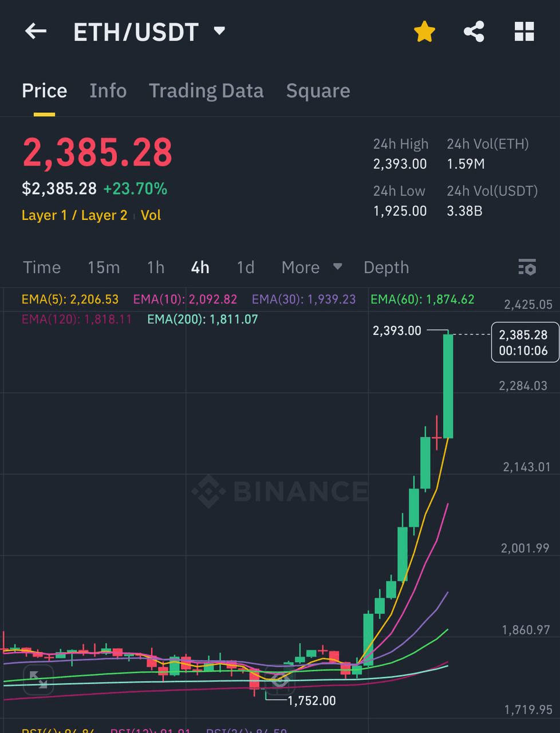Open the Layer 1 / Layer 2 tag
The height and width of the screenshot is (733, 560).
(74, 215)
